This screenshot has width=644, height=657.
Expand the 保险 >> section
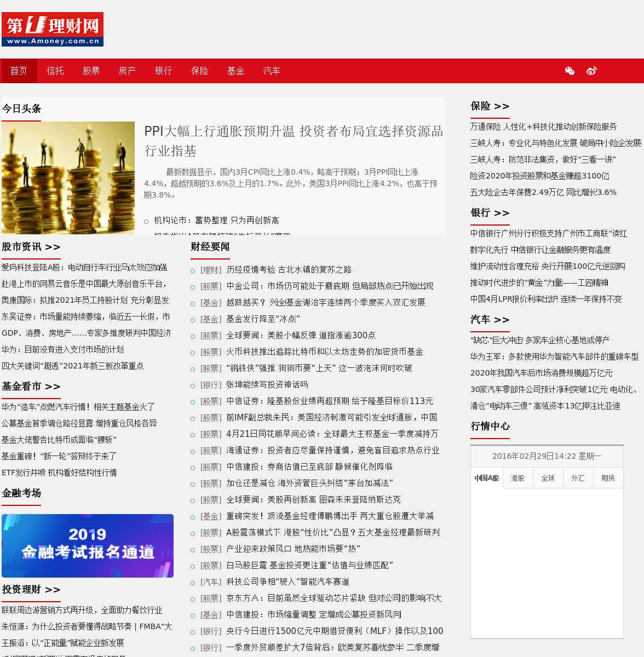490,106
